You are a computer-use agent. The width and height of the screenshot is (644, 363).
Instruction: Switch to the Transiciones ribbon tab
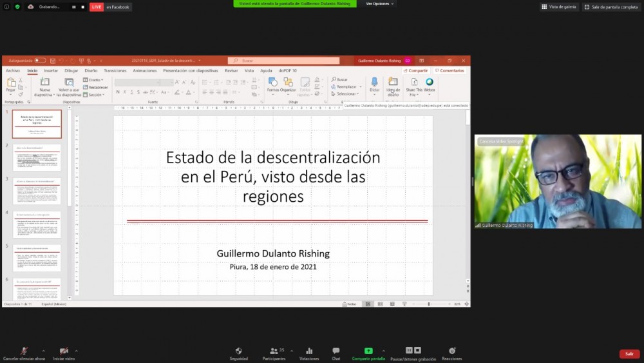tap(115, 70)
